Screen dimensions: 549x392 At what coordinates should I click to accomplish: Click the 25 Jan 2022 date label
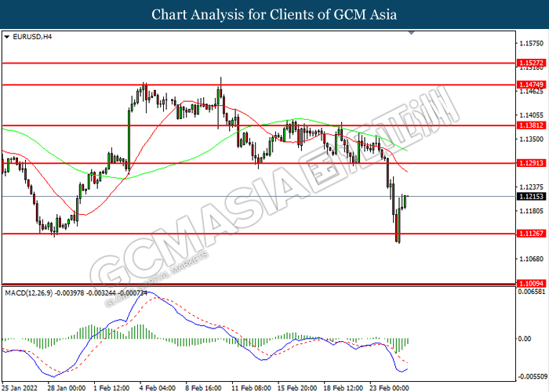coord(20,388)
